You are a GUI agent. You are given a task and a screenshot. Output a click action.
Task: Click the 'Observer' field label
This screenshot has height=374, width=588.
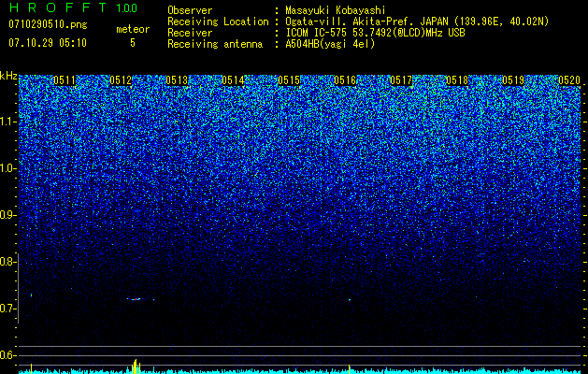click(190, 10)
